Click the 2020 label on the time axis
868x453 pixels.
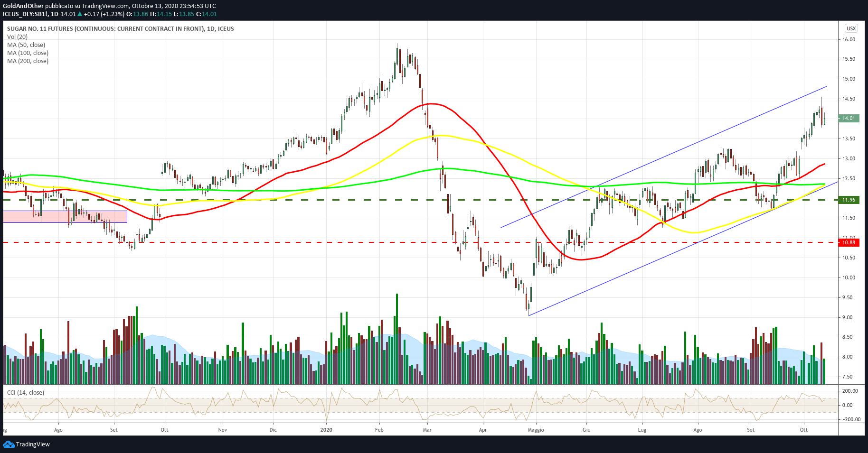(326, 430)
